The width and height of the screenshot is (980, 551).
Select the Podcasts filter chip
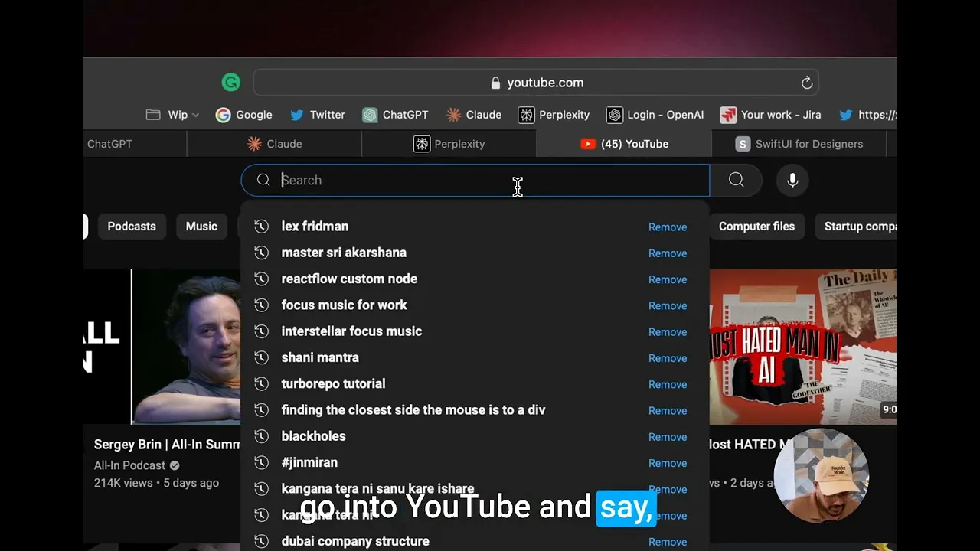[x=132, y=227]
